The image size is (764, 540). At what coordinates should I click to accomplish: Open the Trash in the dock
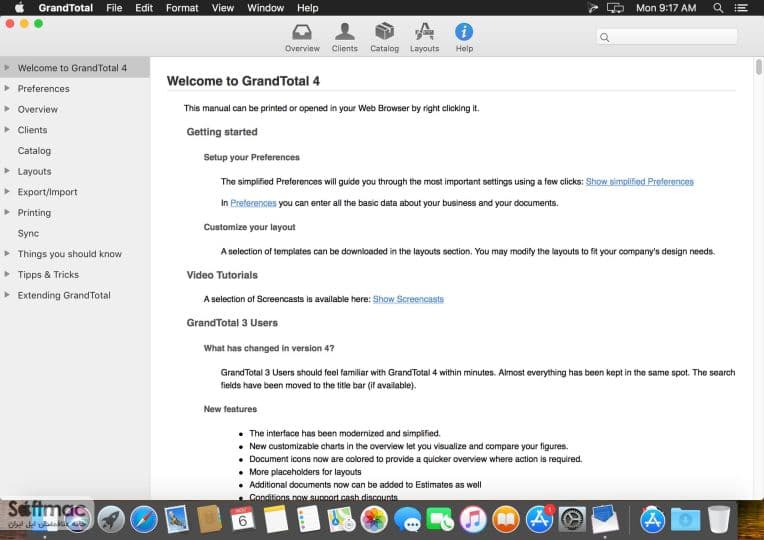(719, 520)
